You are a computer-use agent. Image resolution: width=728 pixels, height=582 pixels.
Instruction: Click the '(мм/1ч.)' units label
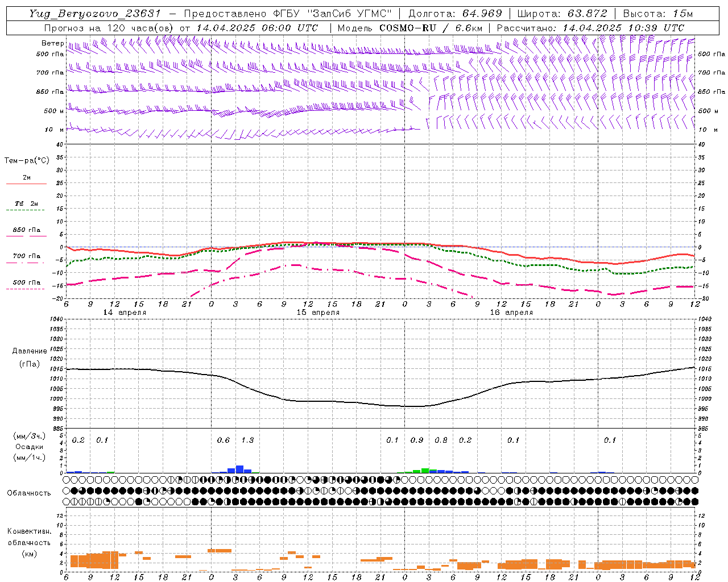29,458
